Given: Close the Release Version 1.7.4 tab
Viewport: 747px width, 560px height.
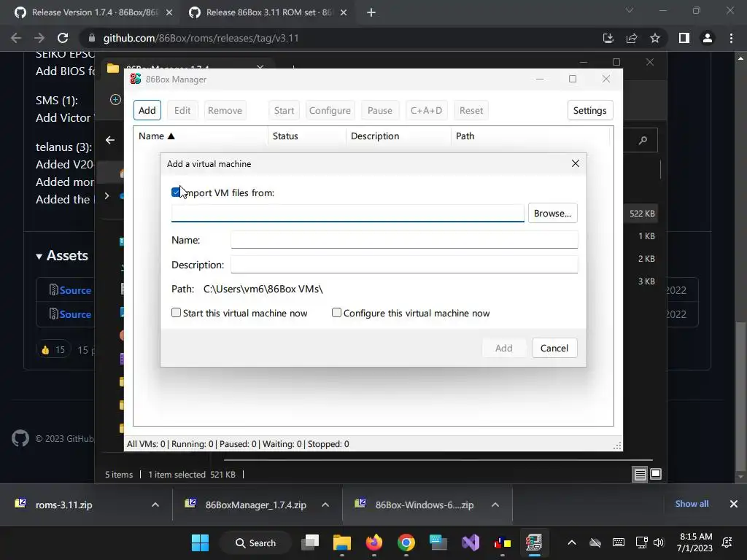Looking at the screenshot, I should tap(169, 12).
